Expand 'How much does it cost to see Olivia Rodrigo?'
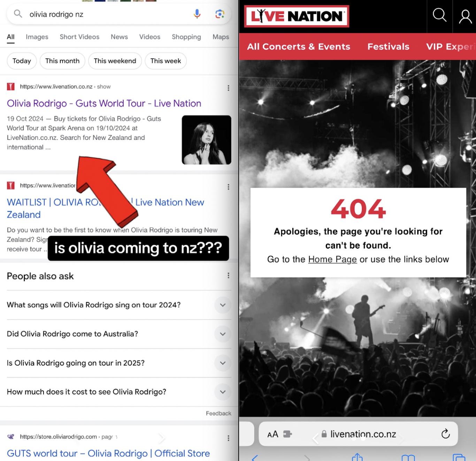476x461 pixels. tap(119, 392)
